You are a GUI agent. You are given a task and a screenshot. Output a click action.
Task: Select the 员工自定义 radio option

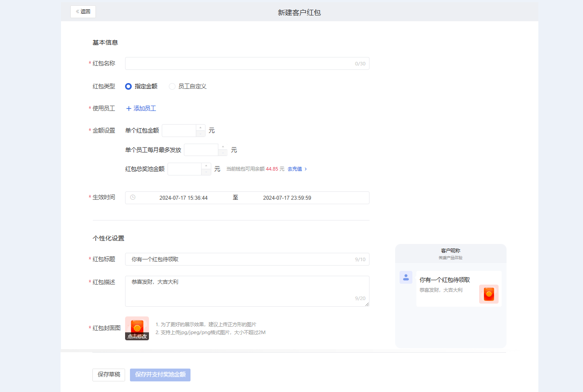188,87
